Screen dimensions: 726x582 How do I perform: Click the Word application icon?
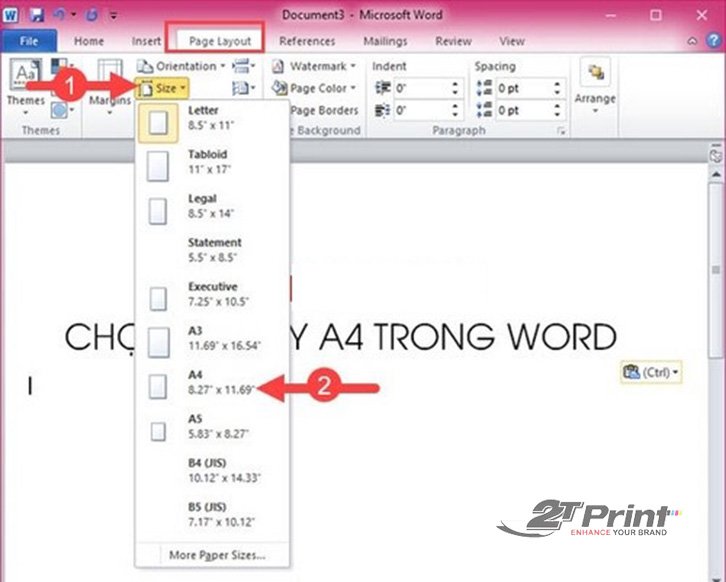(11, 15)
